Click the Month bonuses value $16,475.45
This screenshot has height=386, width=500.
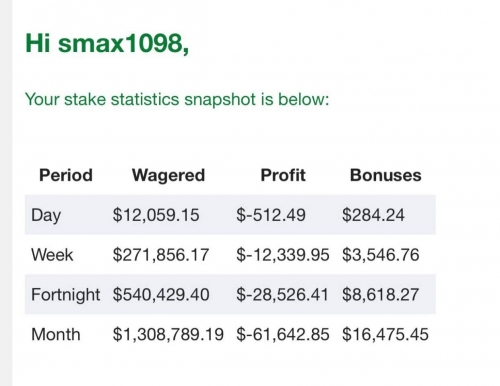pyautogui.click(x=385, y=334)
